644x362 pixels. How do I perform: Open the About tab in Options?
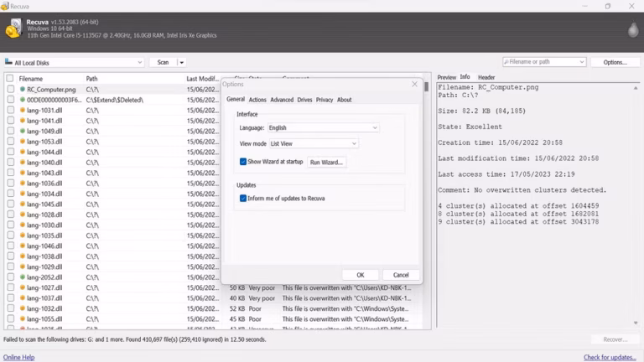tap(344, 100)
